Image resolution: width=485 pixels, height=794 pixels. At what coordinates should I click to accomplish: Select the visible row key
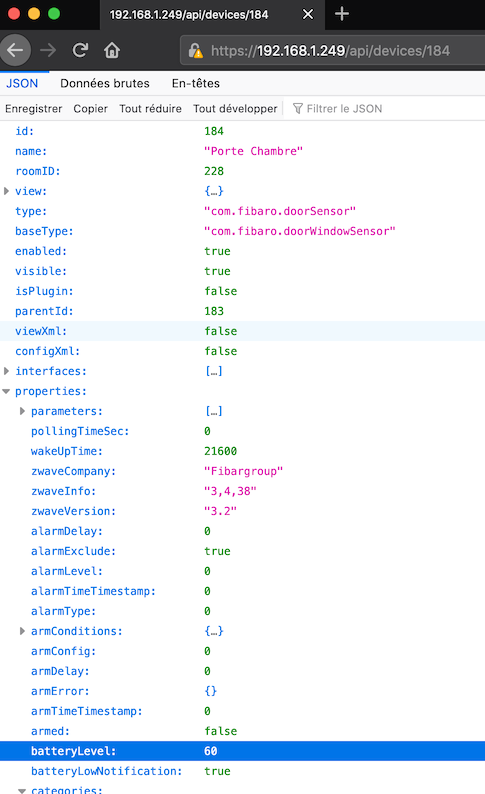pyautogui.click(x=41, y=271)
